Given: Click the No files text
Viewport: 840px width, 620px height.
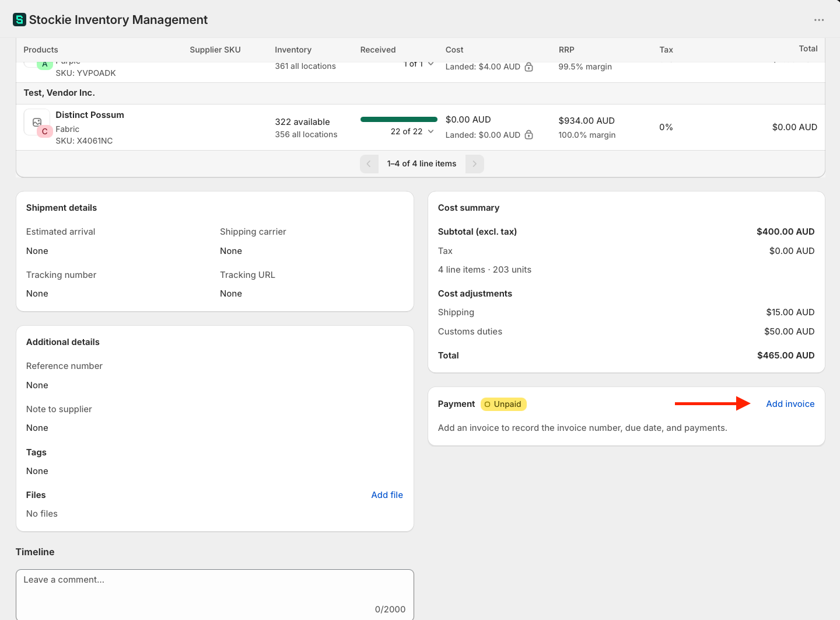Looking at the screenshot, I should tap(42, 514).
